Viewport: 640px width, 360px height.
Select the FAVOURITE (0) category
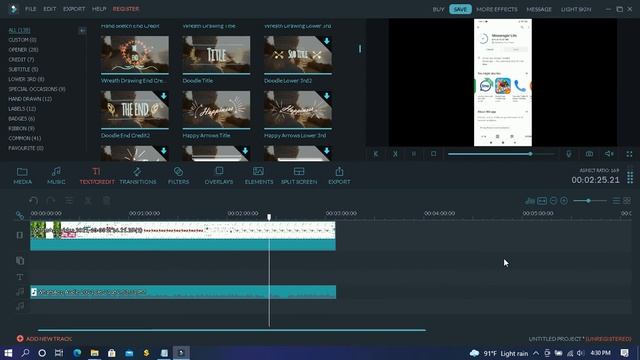click(x=26, y=148)
